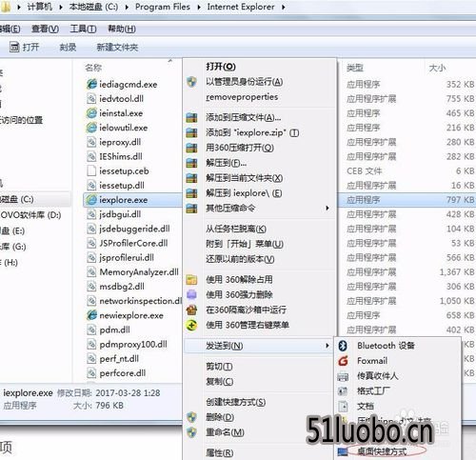The width and height of the screenshot is (476, 460).
Task: Click shield icon for 以管理员身份运行
Action: pyautogui.click(x=191, y=82)
